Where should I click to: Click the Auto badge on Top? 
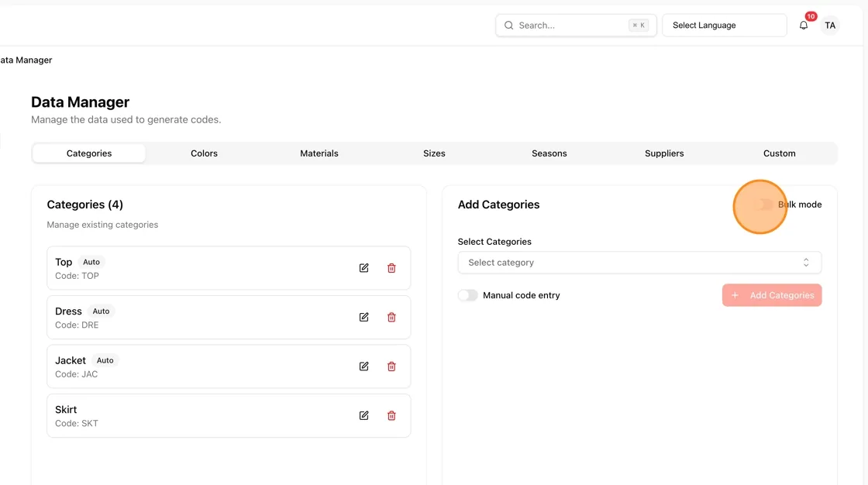[91, 262]
